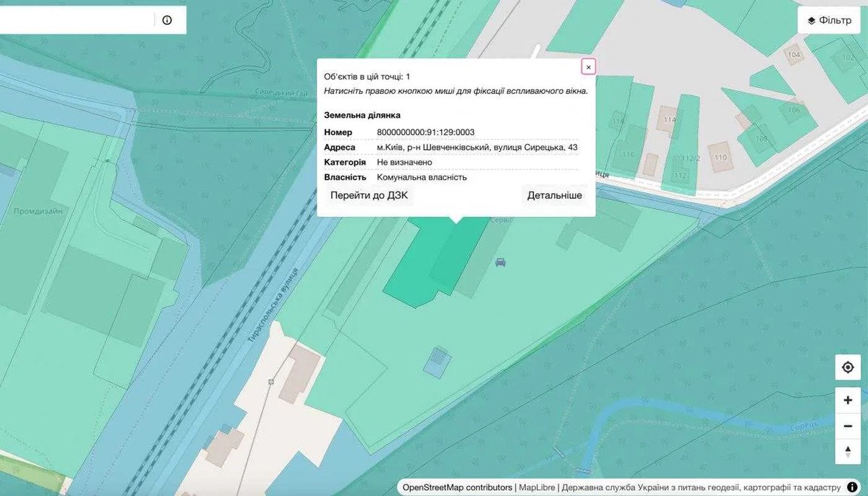The image size is (868, 496).
Task: Open the OpenStreetMap contributors link
Action: (x=458, y=487)
